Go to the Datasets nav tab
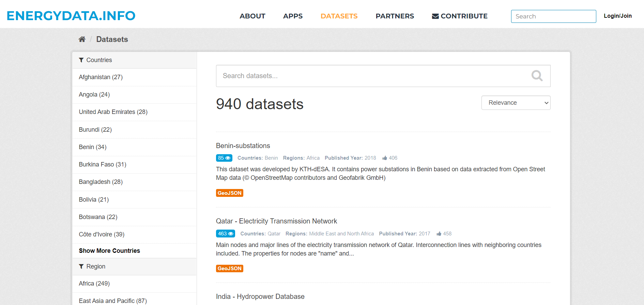 339,16
